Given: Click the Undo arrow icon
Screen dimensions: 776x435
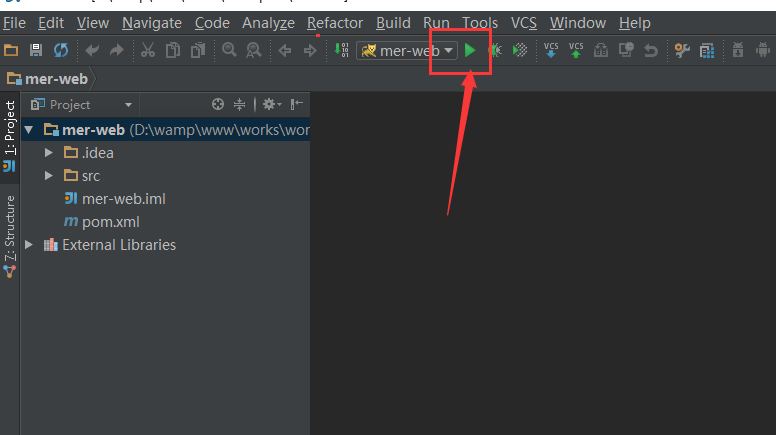Looking at the screenshot, I should tap(92, 50).
